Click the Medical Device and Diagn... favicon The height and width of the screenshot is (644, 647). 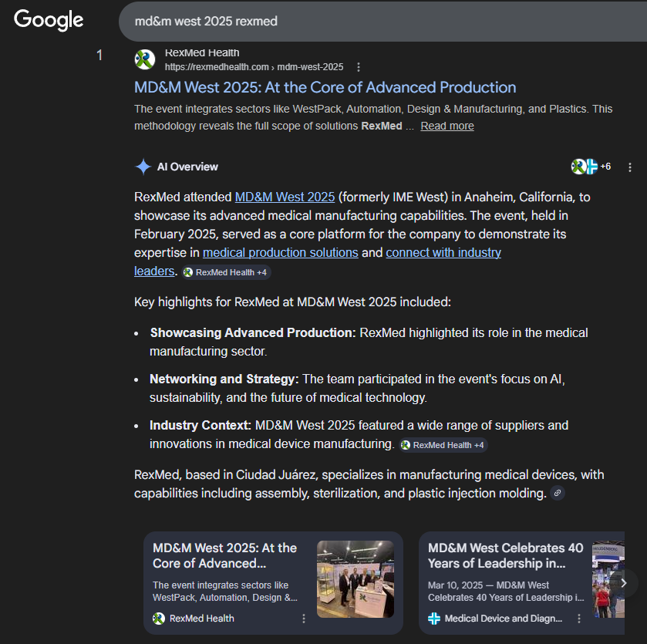(x=434, y=619)
